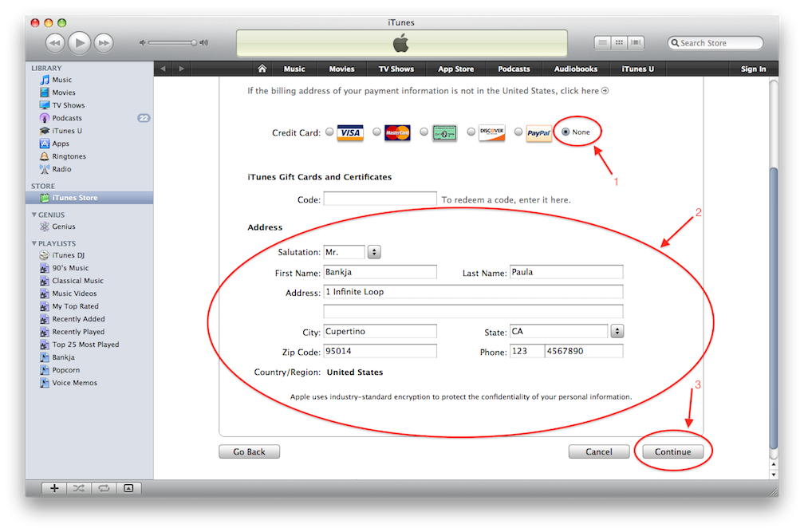The height and width of the screenshot is (532, 804).
Task: Show the artwork viewer button
Action: [x=128, y=488]
